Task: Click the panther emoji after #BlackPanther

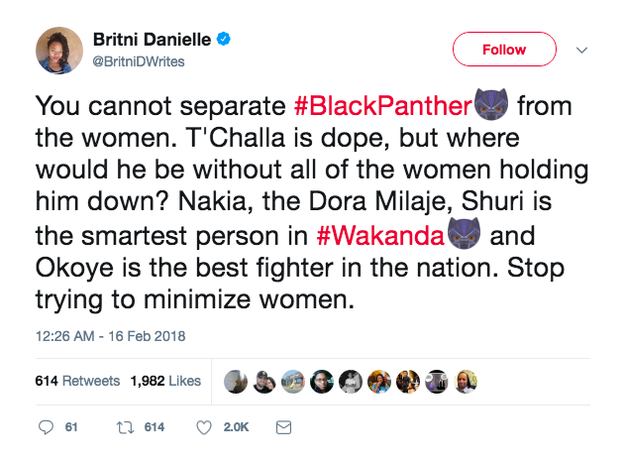Action: [x=489, y=104]
